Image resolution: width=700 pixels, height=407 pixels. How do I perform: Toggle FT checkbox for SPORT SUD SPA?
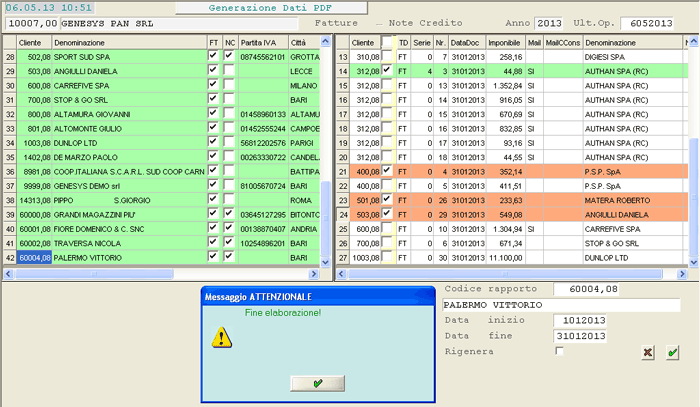point(213,56)
